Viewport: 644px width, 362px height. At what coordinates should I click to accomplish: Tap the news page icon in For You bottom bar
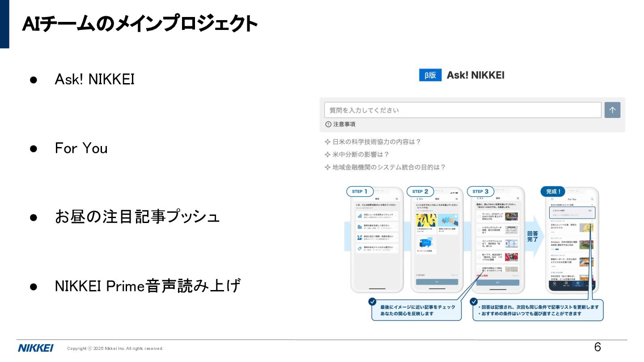pyautogui.click(x=566, y=284)
